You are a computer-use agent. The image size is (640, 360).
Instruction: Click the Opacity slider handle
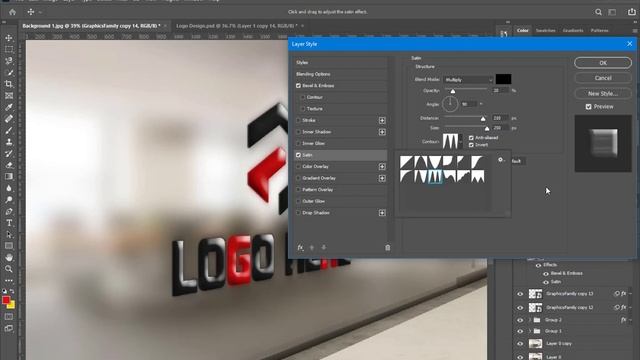[453, 91]
